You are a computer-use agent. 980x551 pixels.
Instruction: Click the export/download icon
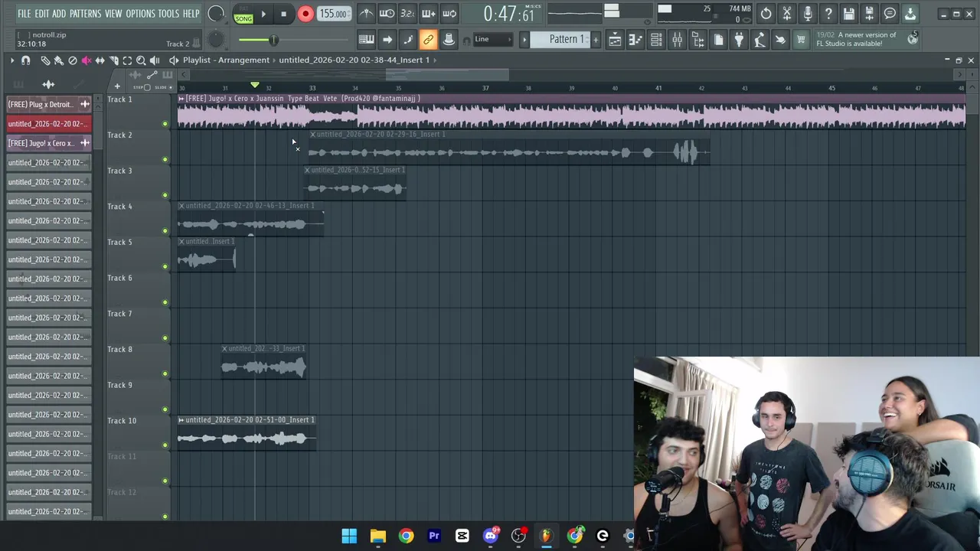point(910,14)
